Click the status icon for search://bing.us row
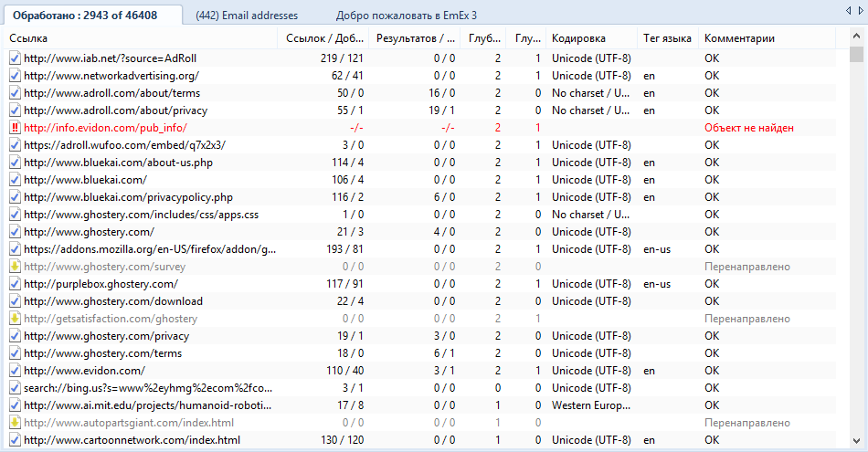868x452 pixels. tap(15, 388)
